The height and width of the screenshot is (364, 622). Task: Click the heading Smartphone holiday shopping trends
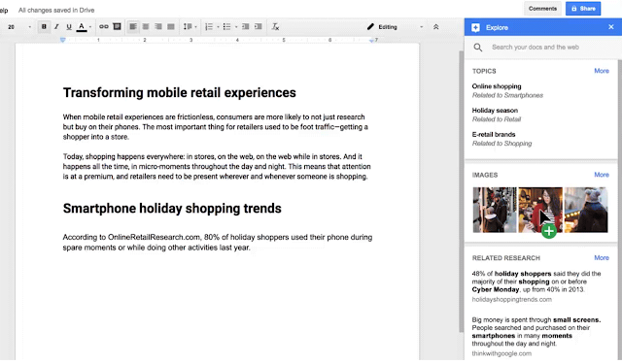tap(172, 209)
